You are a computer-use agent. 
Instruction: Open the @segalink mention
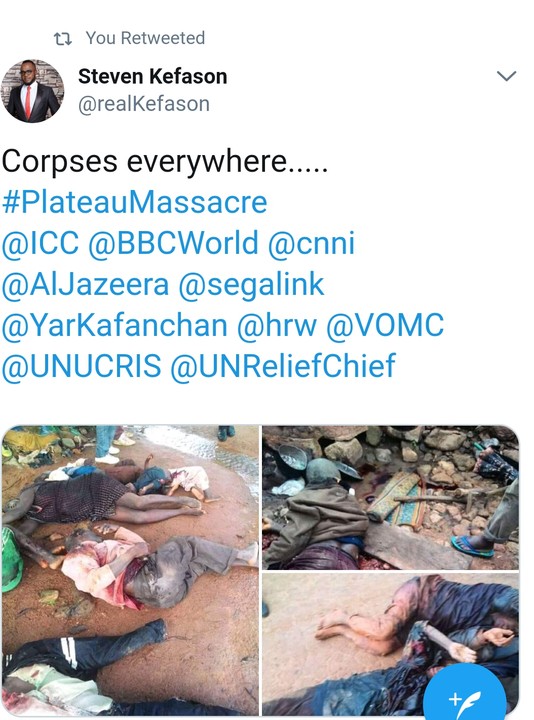[251, 284]
